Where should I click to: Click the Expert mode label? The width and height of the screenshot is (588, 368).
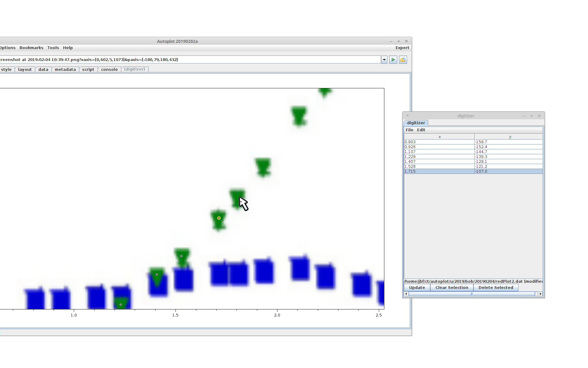[x=402, y=48]
